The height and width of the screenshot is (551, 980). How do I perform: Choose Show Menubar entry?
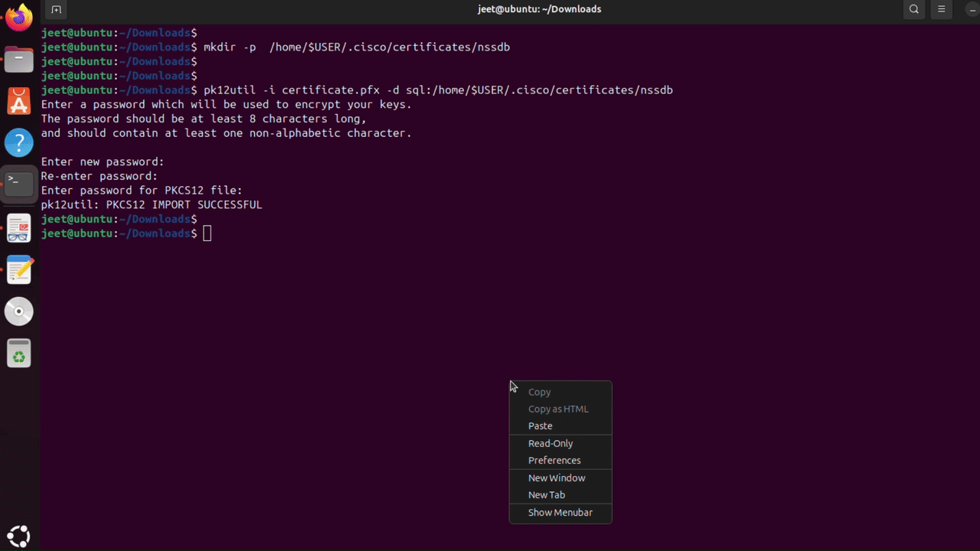pos(560,512)
